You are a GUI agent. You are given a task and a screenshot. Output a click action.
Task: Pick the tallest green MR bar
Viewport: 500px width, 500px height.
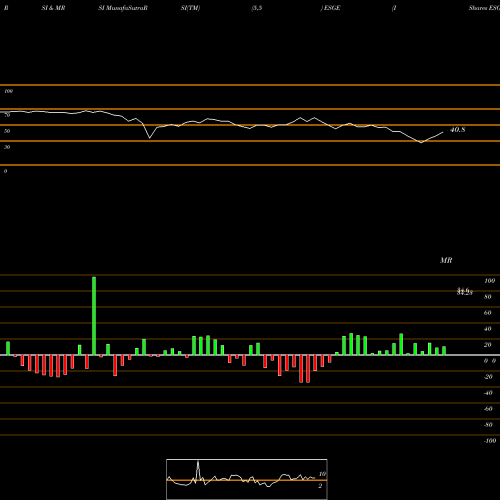94,316
